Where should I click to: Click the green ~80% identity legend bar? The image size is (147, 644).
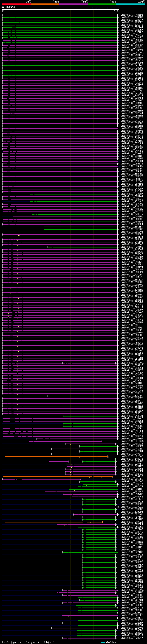coord(102,4)
